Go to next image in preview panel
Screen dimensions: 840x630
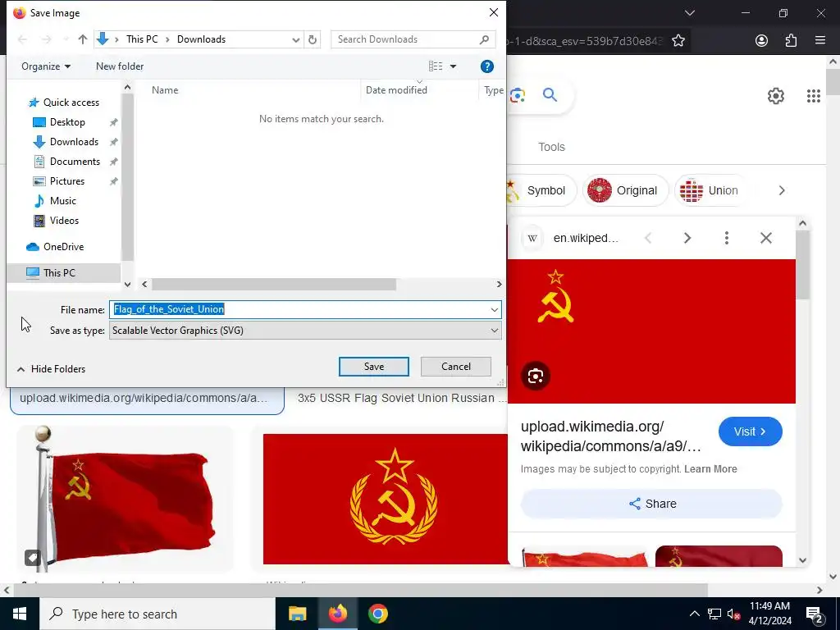[687, 238]
